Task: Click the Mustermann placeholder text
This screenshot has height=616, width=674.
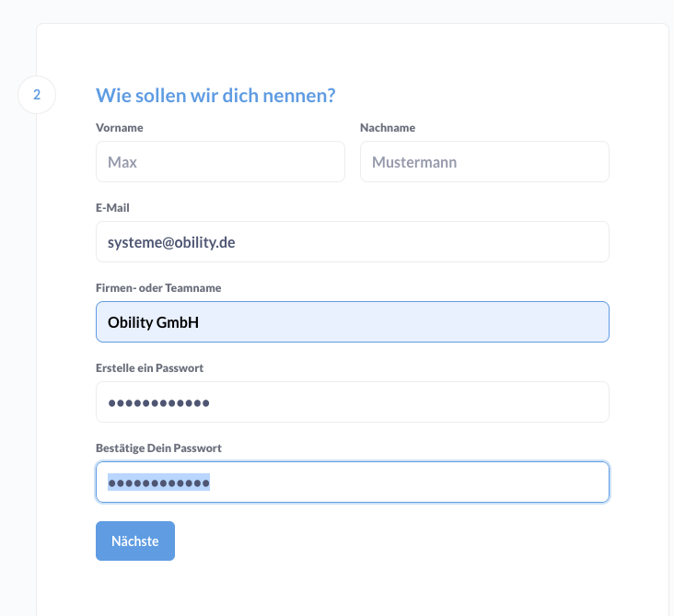Action: (x=414, y=162)
